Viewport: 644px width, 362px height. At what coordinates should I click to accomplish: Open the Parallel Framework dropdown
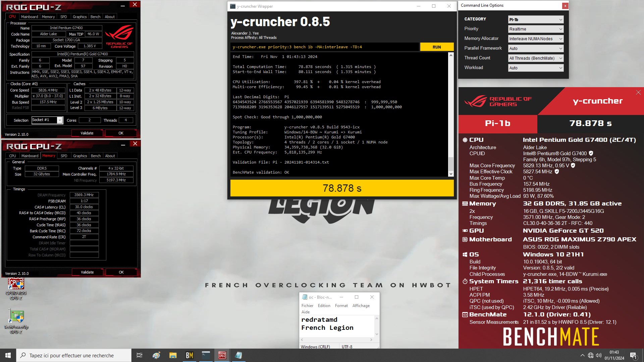tap(536, 49)
